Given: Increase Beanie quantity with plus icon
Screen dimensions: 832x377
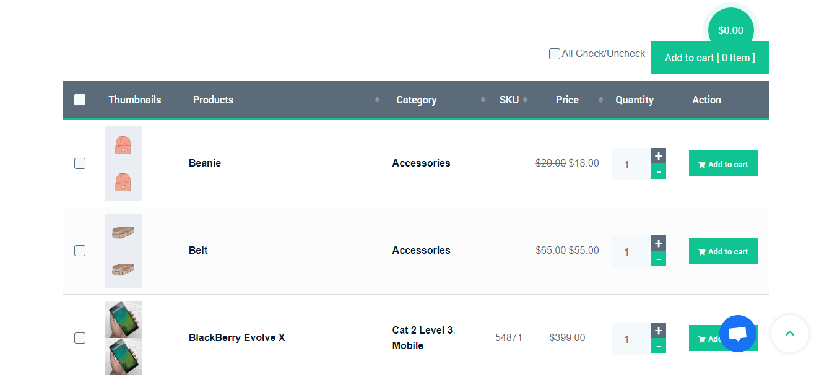Looking at the screenshot, I should pos(658,156).
